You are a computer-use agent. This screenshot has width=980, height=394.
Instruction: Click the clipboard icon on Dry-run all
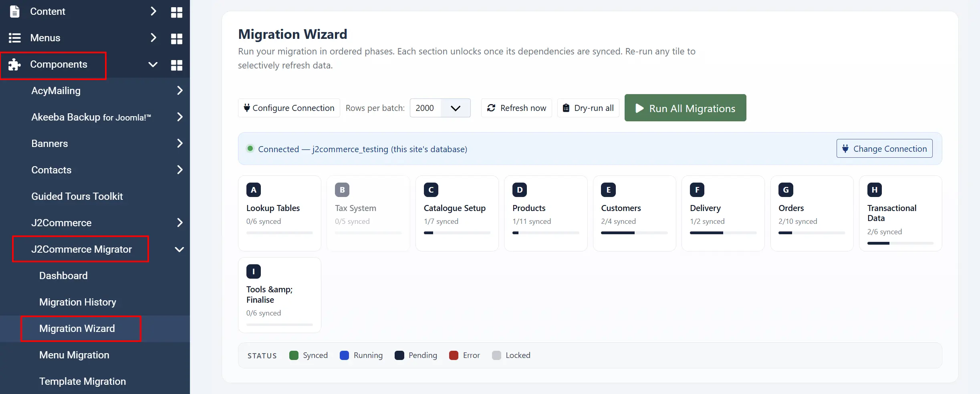tap(566, 108)
